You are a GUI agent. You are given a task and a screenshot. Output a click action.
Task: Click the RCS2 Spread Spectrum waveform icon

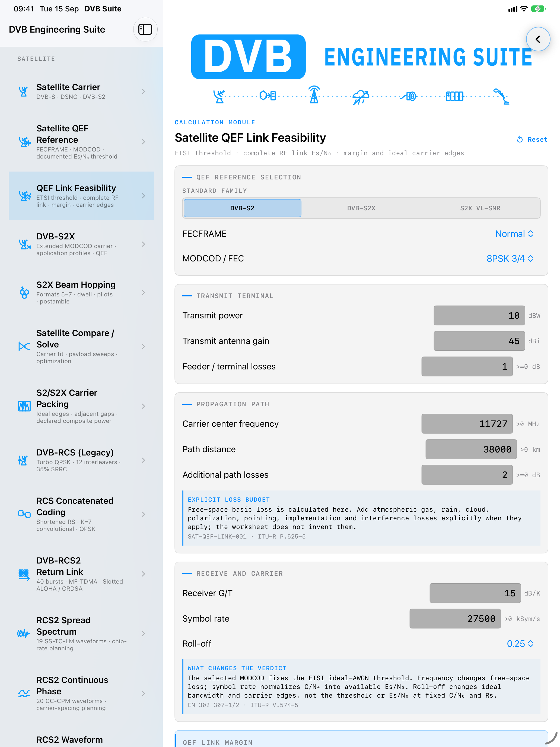24,634
